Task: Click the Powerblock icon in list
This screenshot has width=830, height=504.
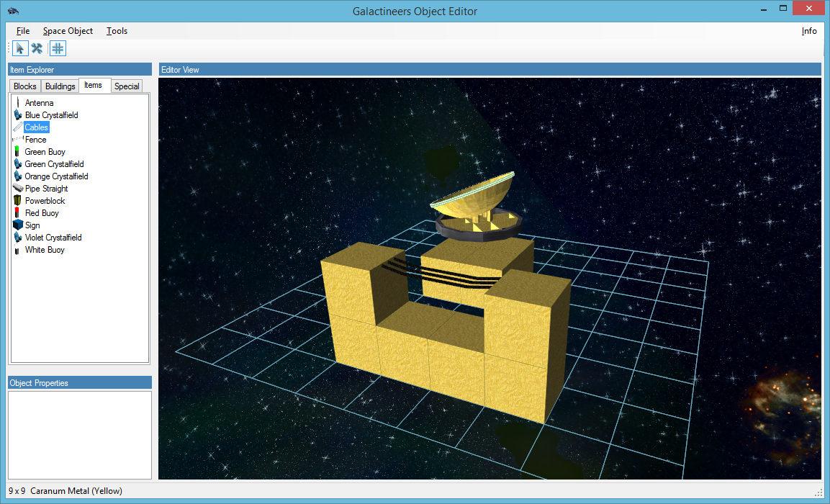Action: click(x=18, y=201)
